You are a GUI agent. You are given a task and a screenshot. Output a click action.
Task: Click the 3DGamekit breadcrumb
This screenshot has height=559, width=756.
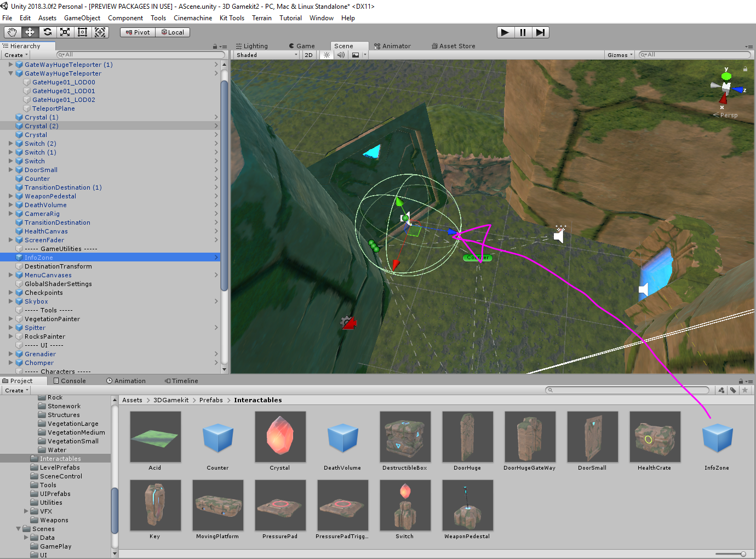[x=171, y=400]
